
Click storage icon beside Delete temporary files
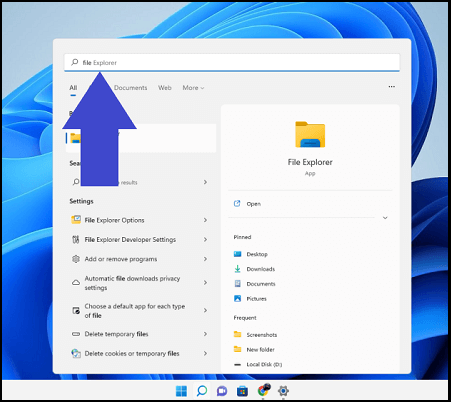coord(76,334)
